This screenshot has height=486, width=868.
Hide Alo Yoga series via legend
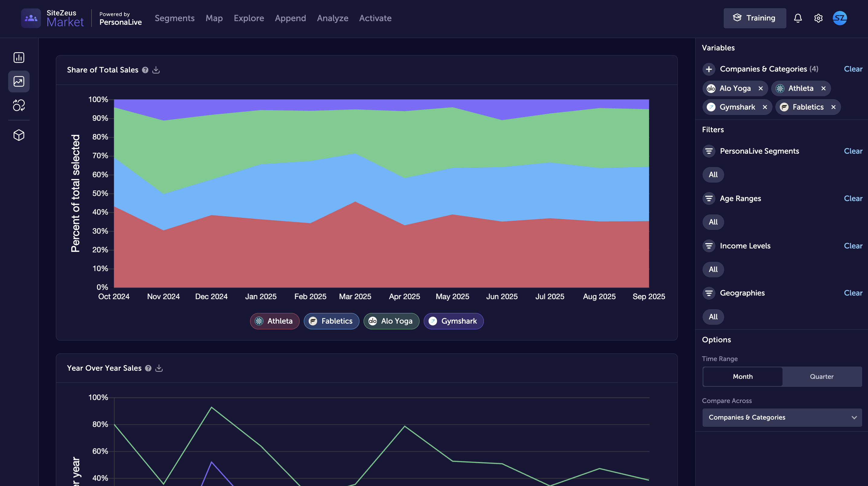[391, 321]
